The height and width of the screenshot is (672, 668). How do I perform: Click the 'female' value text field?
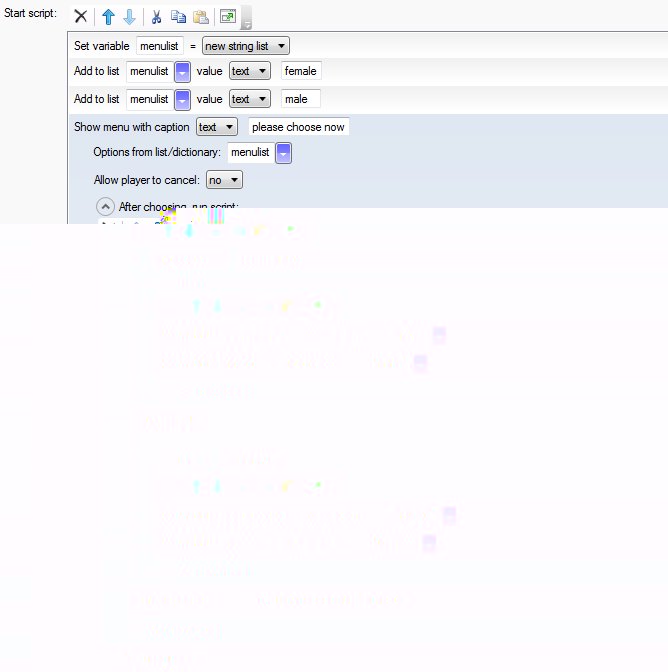(x=301, y=71)
